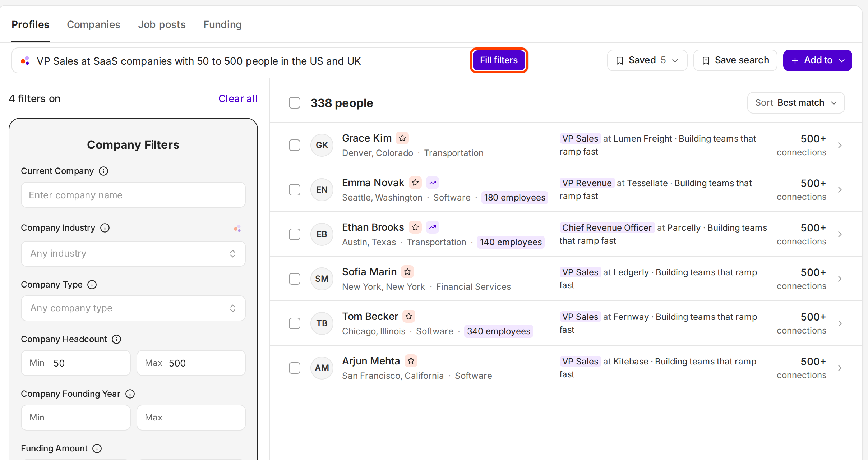This screenshot has height=460, width=868.
Task: Star Grace Kim's profile
Action: coord(402,138)
